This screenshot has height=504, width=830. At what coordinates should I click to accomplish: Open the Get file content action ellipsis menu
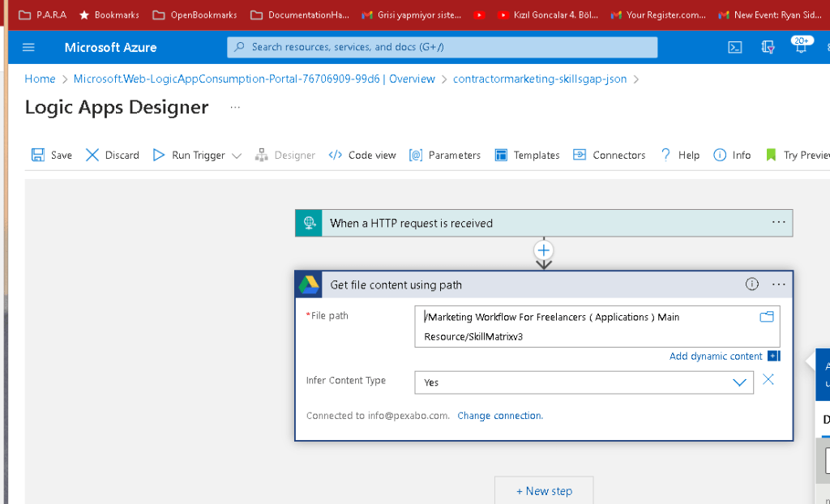(778, 284)
